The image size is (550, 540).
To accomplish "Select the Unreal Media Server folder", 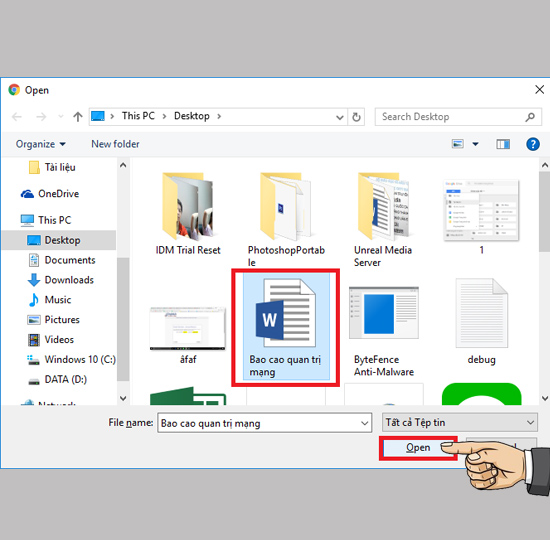I will [x=383, y=219].
